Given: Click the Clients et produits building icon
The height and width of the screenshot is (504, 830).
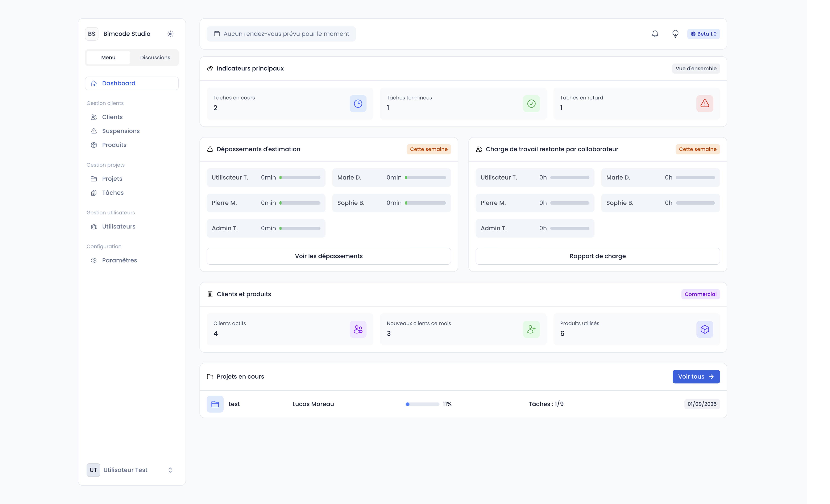Looking at the screenshot, I should [x=210, y=294].
